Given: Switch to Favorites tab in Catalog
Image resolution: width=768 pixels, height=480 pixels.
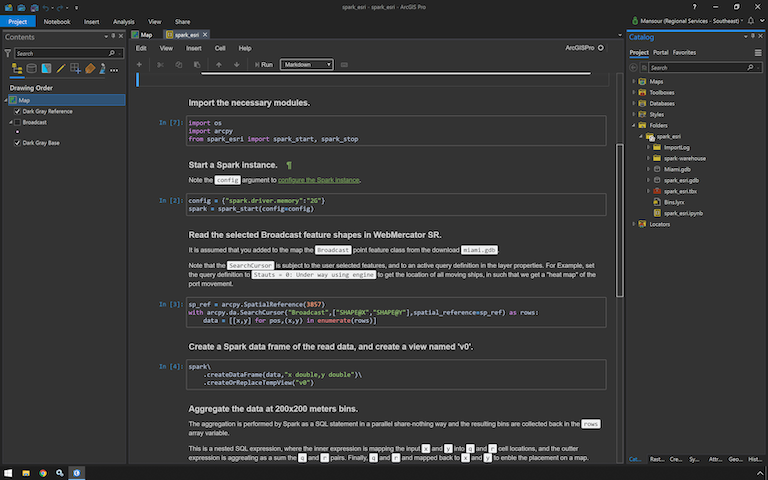Looking at the screenshot, I should (684, 52).
